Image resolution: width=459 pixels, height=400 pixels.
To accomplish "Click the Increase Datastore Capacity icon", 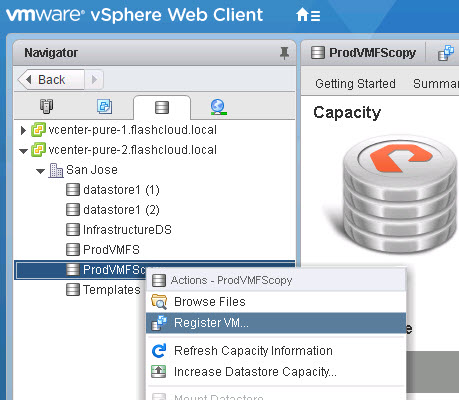I will [x=159, y=371].
